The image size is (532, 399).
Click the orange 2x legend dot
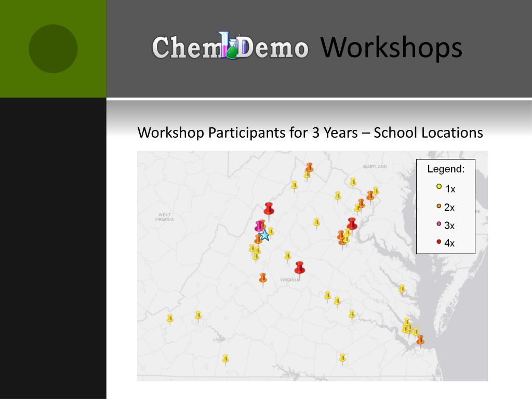[x=438, y=206]
